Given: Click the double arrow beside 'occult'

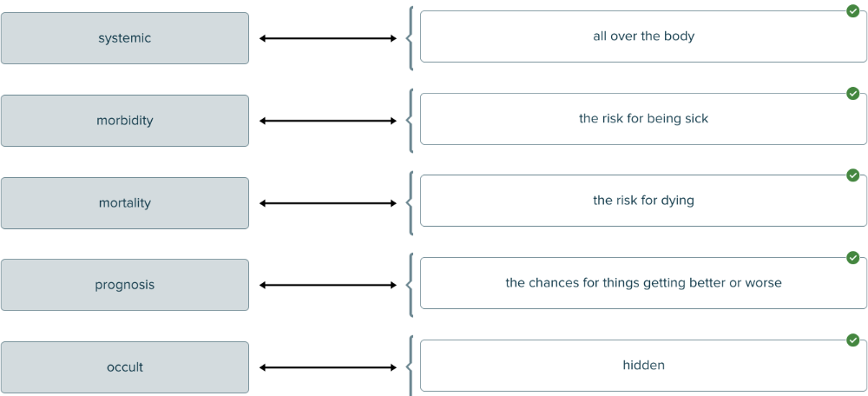Looking at the screenshot, I should (x=328, y=367).
